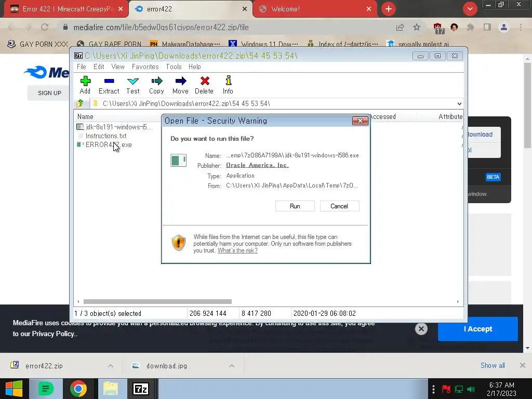Click the network icon in system tray
This screenshot has width=532, height=399.
[x=459, y=389]
